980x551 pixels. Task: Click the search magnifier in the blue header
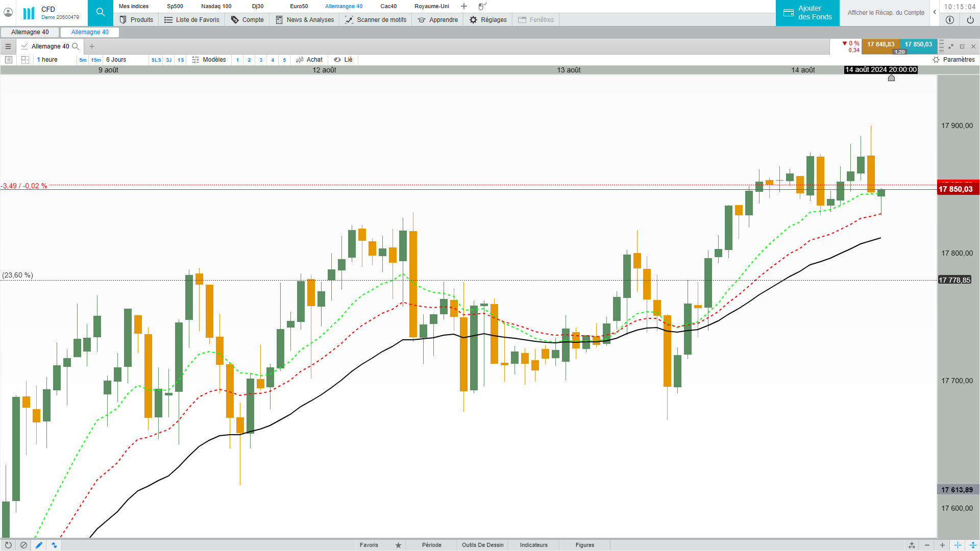100,12
